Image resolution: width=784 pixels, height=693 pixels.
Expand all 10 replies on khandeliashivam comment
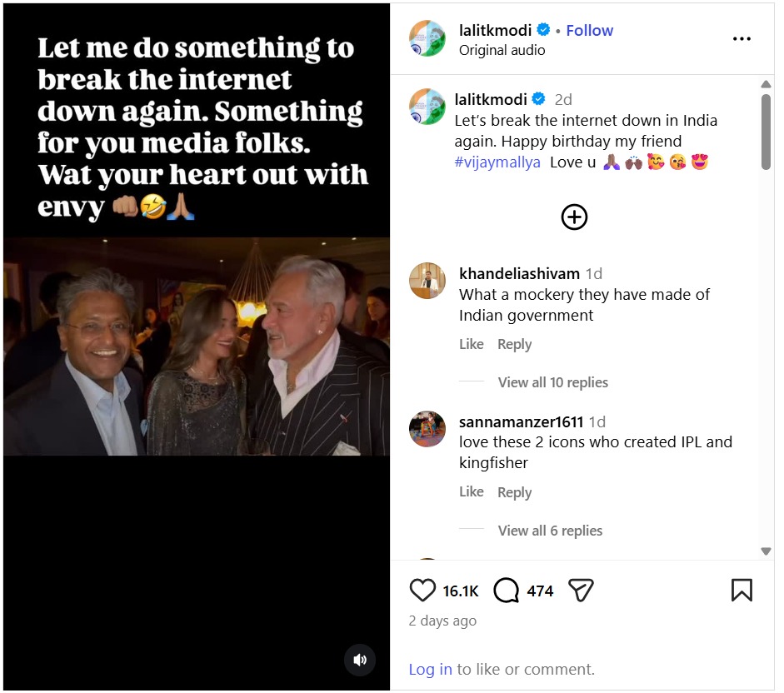(552, 382)
